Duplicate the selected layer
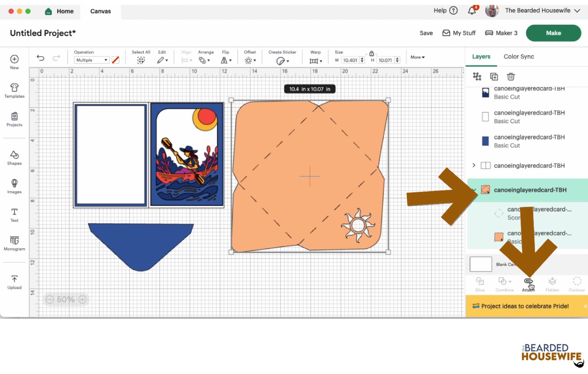The height and width of the screenshot is (374, 588). tap(494, 76)
